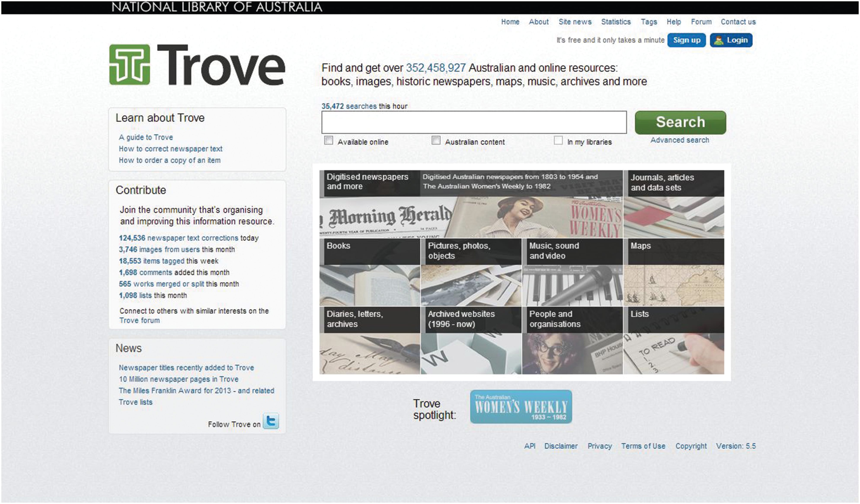Enable the Available online filter
The width and height of the screenshot is (860, 504).
[329, 140]
